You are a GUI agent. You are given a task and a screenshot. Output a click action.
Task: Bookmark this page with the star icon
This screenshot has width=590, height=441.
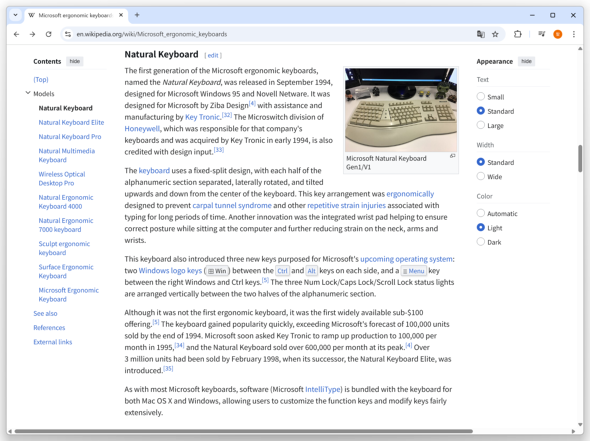(x=495, y=34)
